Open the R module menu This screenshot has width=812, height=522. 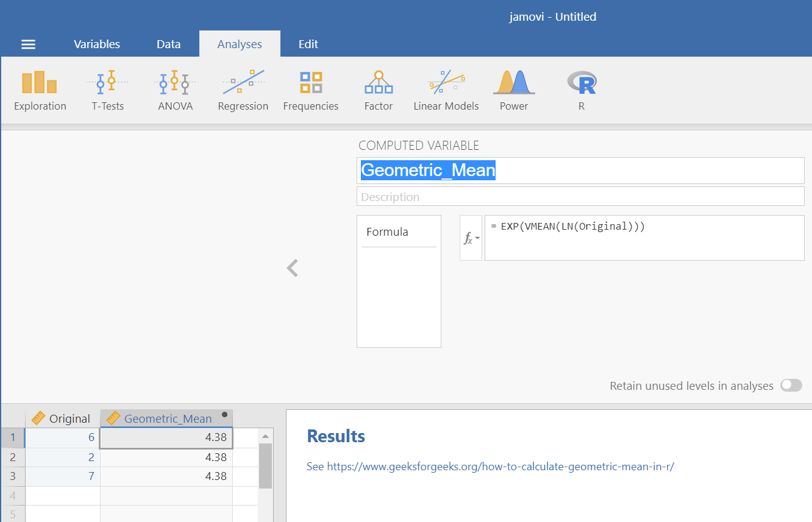tap(581, 91)
